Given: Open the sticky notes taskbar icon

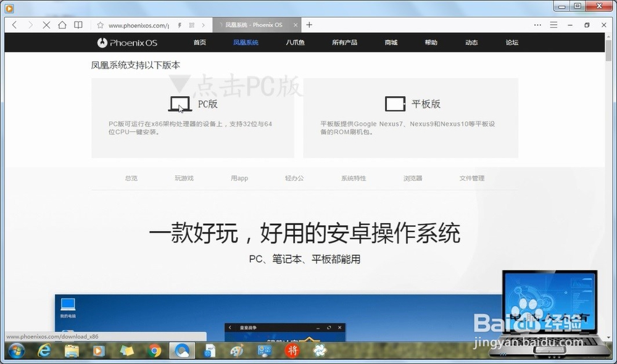Looking at the screenshot, I should (126, 350).
